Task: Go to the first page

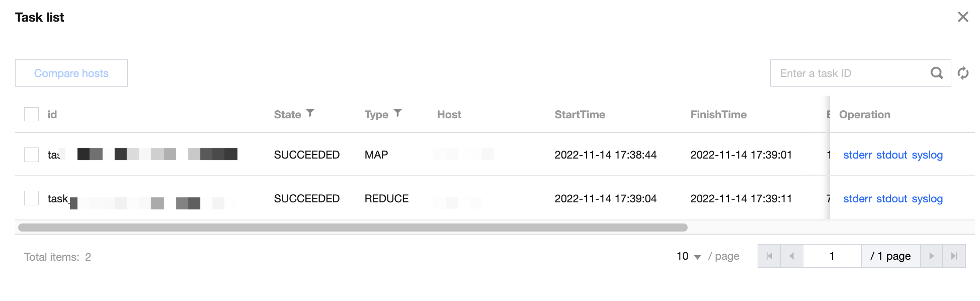Action: (x=769, y=256)
